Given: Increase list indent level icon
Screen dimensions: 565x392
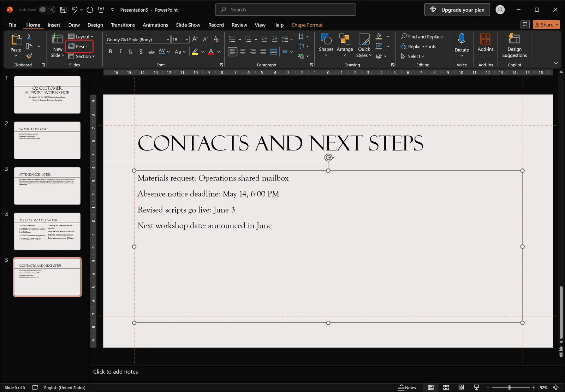Looking at the screenshot, I should (x=275, y=40).
